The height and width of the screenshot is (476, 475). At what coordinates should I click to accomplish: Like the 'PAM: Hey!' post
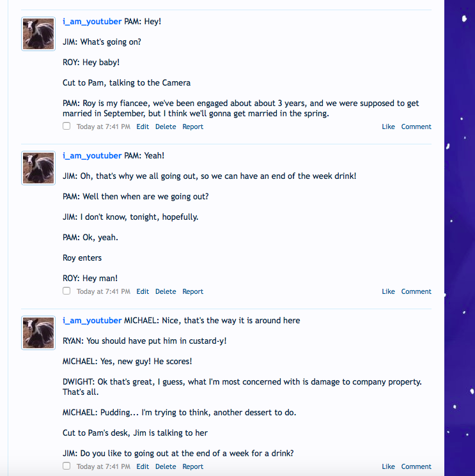(x=388, y=127)
